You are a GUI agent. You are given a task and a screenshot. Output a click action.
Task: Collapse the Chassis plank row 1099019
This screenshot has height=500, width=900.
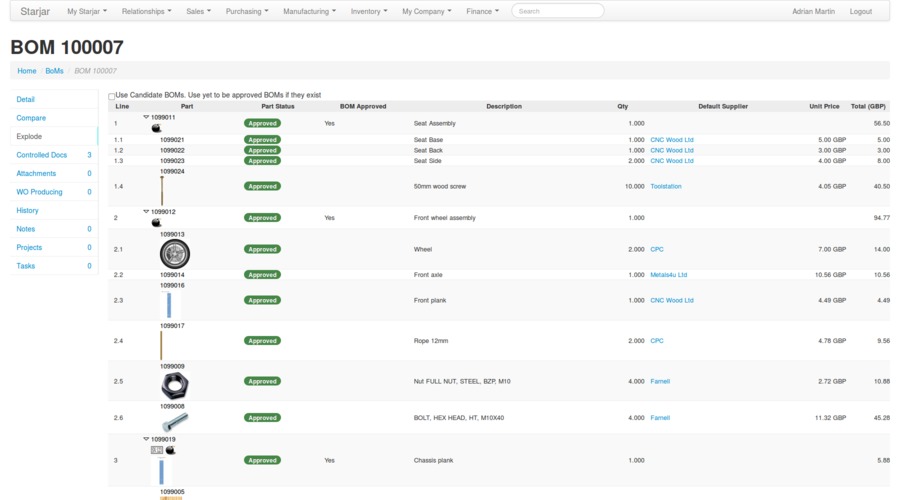coord(146,439)
